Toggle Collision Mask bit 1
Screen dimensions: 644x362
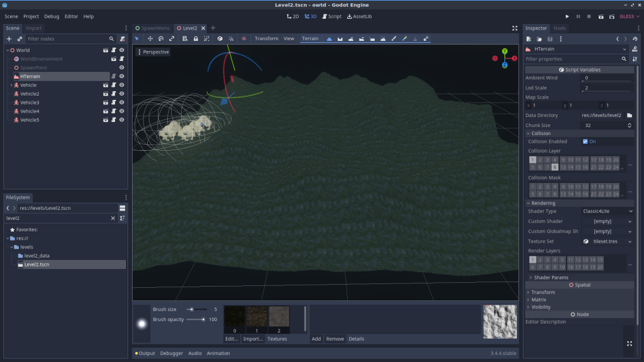(533, 186)
